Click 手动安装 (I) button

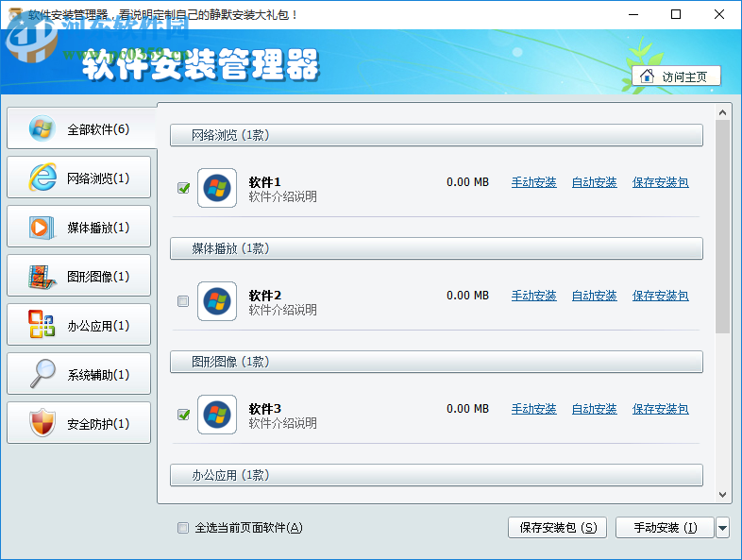tap(665, 527)
